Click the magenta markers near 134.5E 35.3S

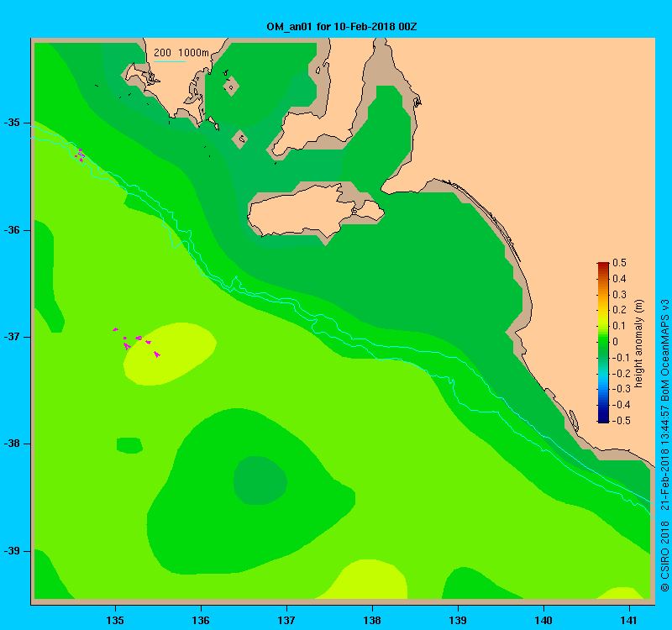click(x=80, y=155)
